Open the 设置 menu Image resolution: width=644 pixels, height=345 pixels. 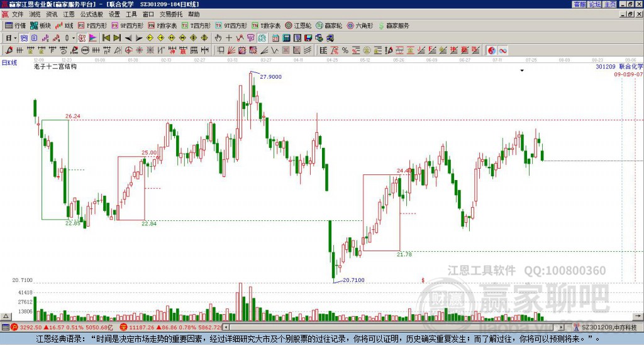click(114, 14)
